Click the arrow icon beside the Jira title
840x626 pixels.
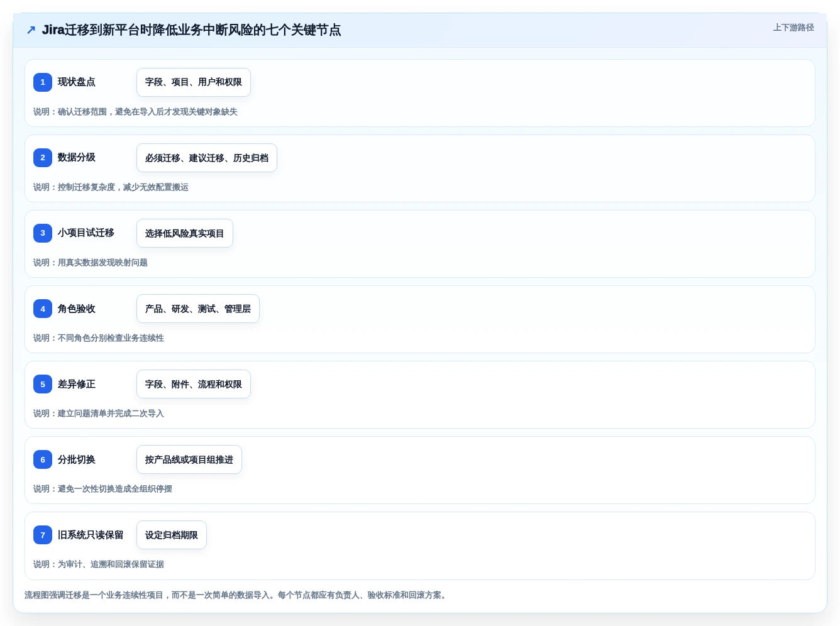31,30
